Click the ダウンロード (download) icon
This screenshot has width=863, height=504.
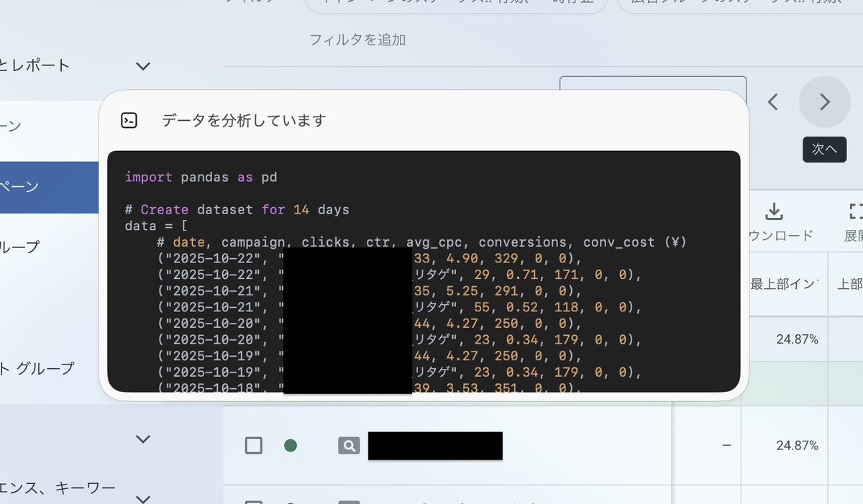coord(774,211)
